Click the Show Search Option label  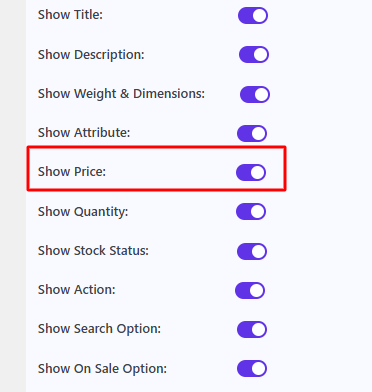point(99,329)
